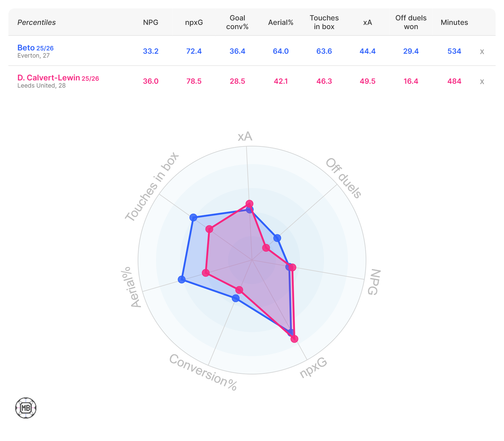The image size is (504, 441).
Task: Open the D. Calvert-Lewin player link
Action: [49, 78]
